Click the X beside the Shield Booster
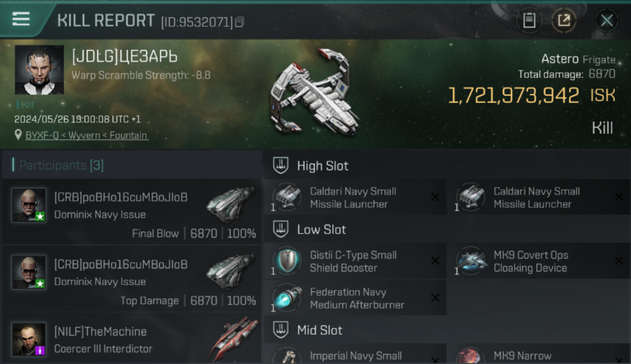The width and height of the screenshot is (631, 364). tap(435, 261)
